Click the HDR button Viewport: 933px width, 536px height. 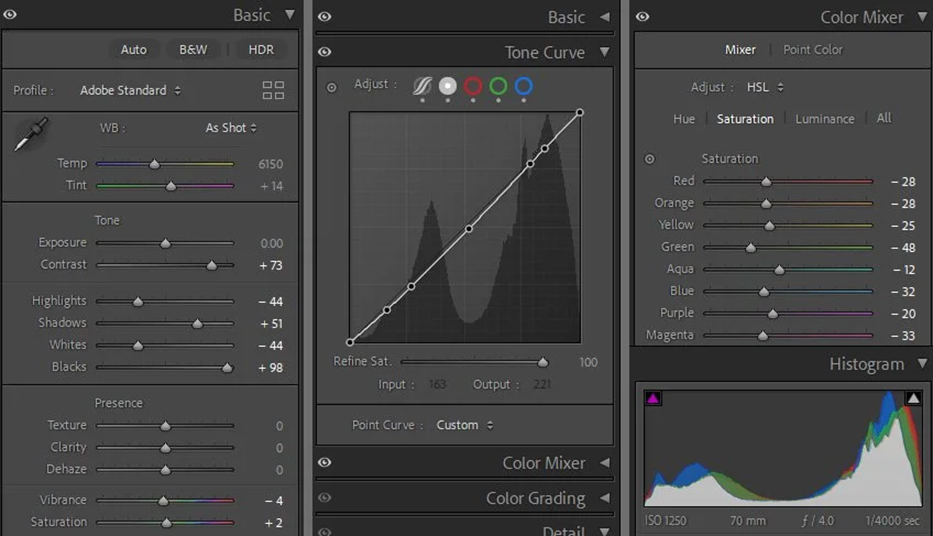pos(261,50)
